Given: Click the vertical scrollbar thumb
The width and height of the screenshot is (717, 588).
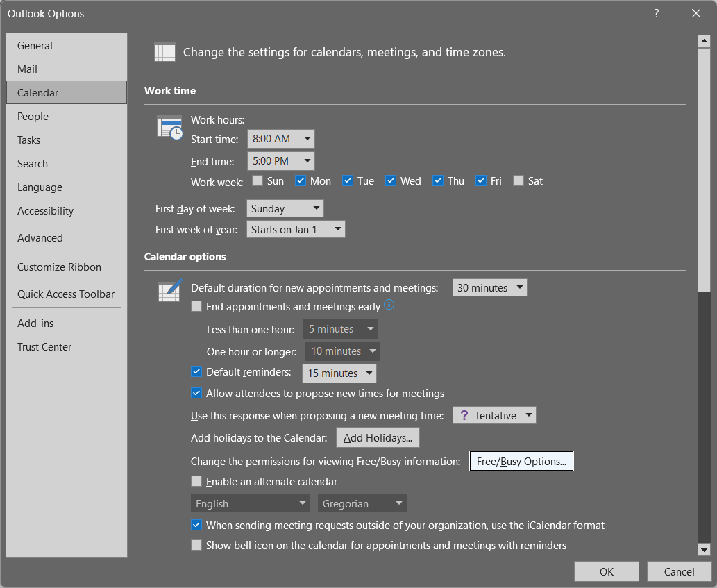Looking at the screenshot, I should (704, 169).
